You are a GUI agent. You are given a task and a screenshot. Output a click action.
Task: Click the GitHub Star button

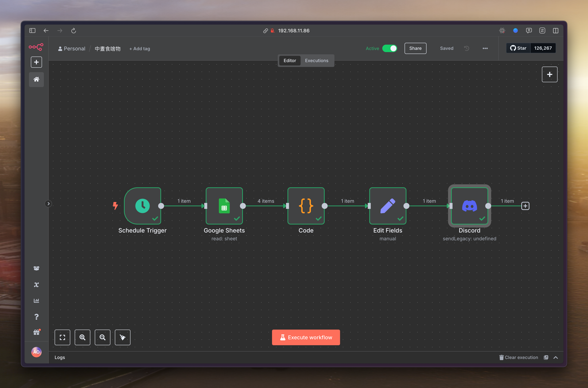[x=518, y=48]
